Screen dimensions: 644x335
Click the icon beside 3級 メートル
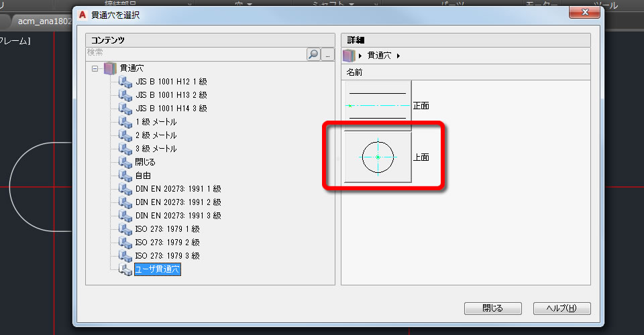[125, 149]
